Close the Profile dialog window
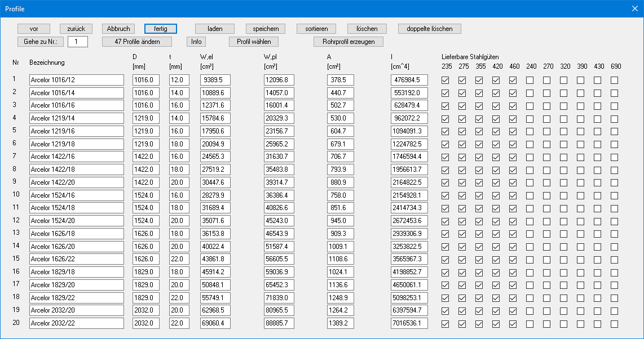 point(634,8)
